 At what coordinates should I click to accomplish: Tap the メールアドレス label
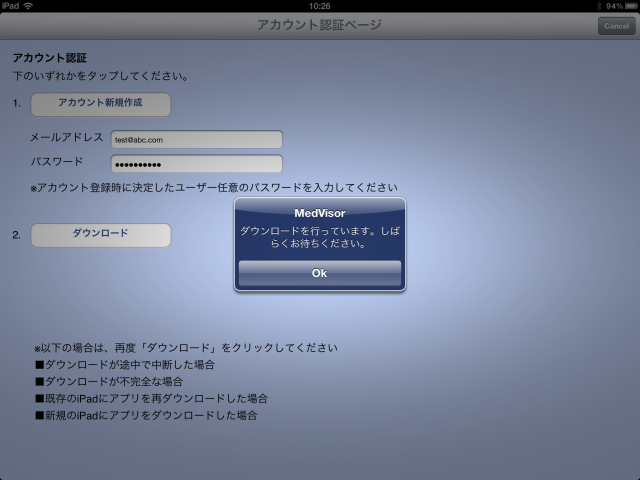click(66, 137)
